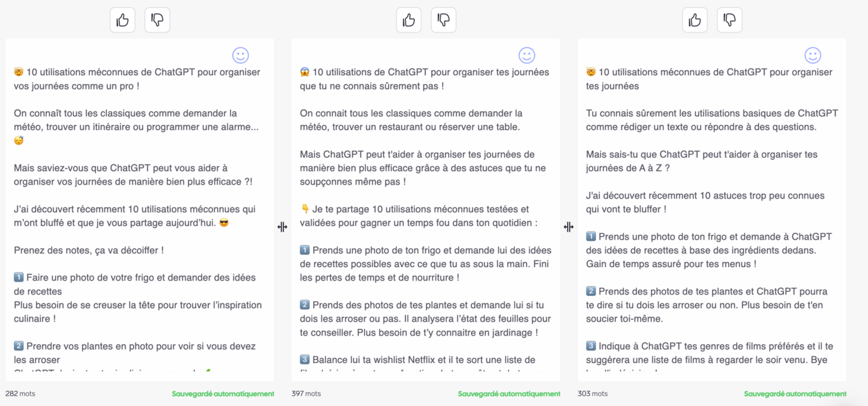Click the right draft title ending "pour organiser tes journées"
This screenshot has height=406, width=868.
coord(709,79)
